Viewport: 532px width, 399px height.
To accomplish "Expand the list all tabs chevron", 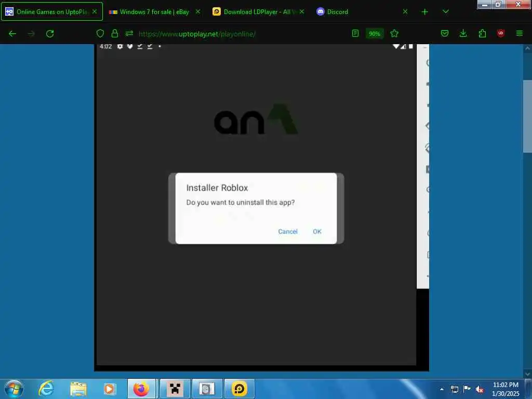I will pyautogui.click(x=446, y=12).
